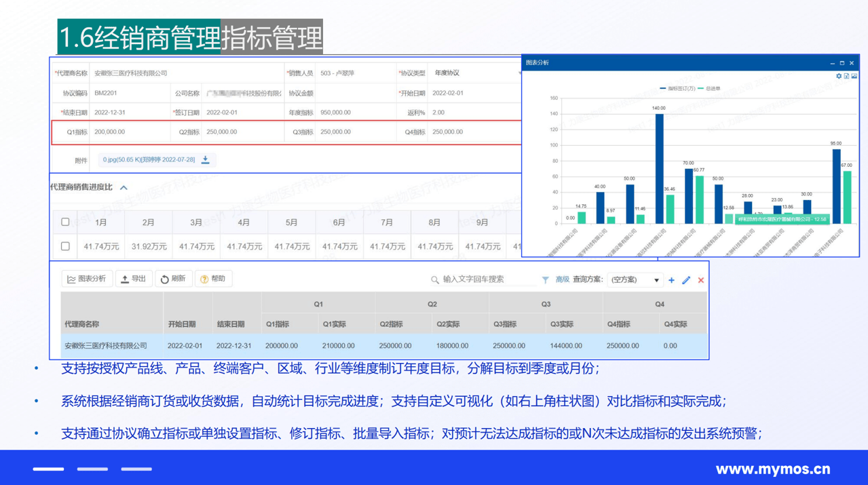This screenshot has height=485, width=868.
Task: Check the header checkbox in monthly progress table
Action: (x=64, y=222)
